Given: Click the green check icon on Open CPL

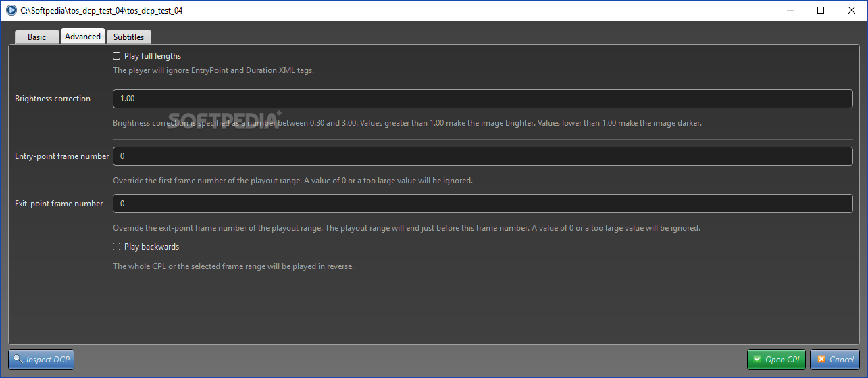Looking at the screenshot, I should [x=757, y=360].
